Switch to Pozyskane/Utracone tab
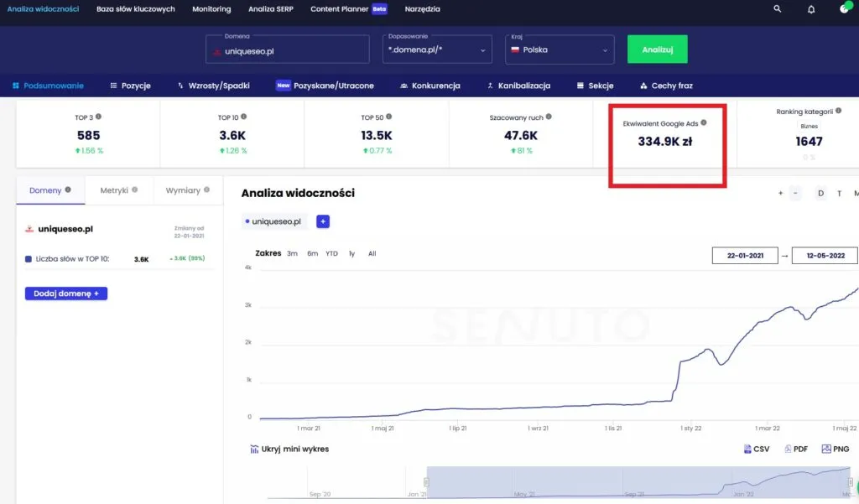 [325, 86]
